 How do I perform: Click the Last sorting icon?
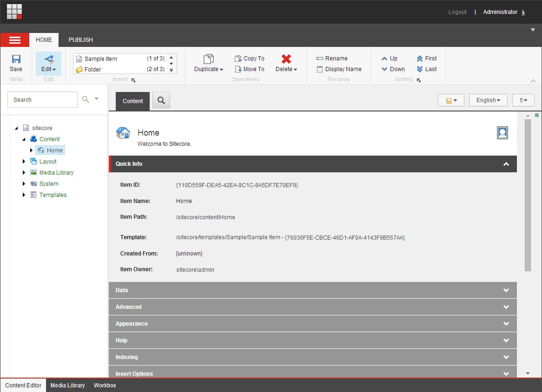pos(426,69)
